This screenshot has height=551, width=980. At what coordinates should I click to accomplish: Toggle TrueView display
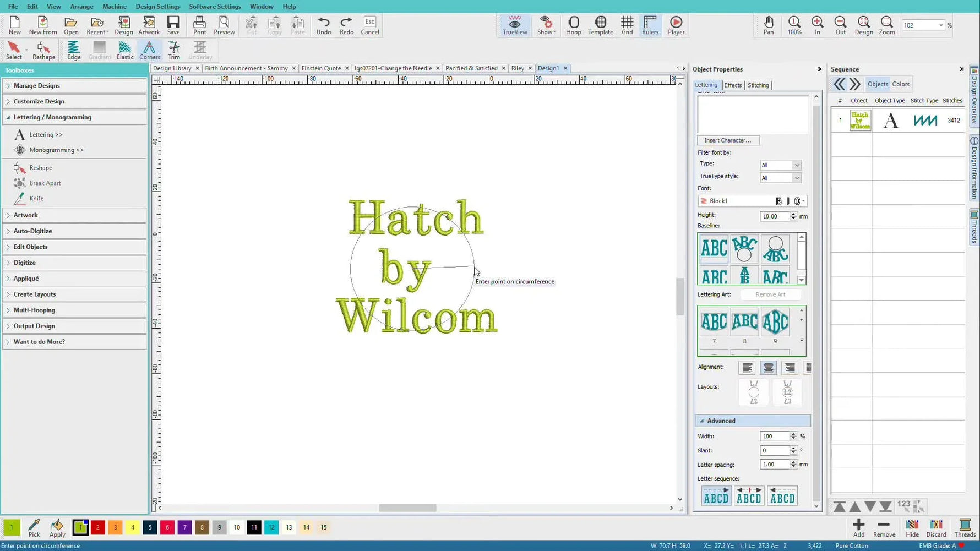(x=514, y=25)
